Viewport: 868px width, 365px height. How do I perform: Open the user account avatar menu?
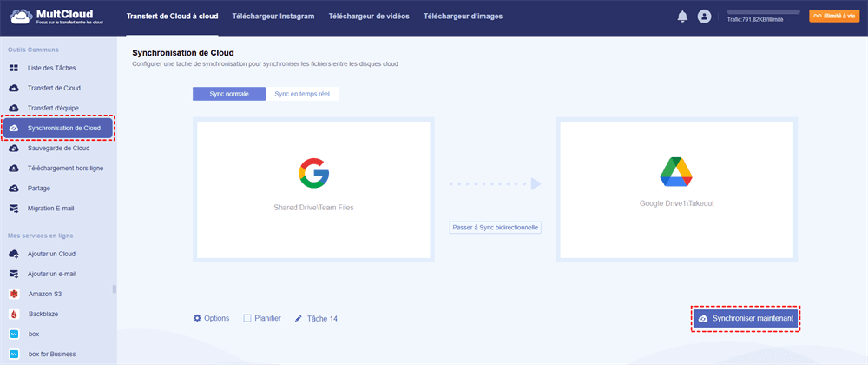click(x=704, y=17)
